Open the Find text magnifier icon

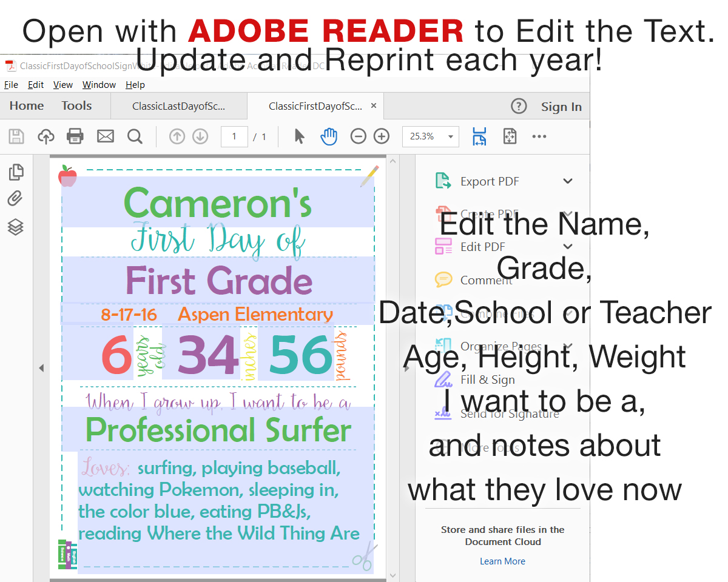point(135,136)
